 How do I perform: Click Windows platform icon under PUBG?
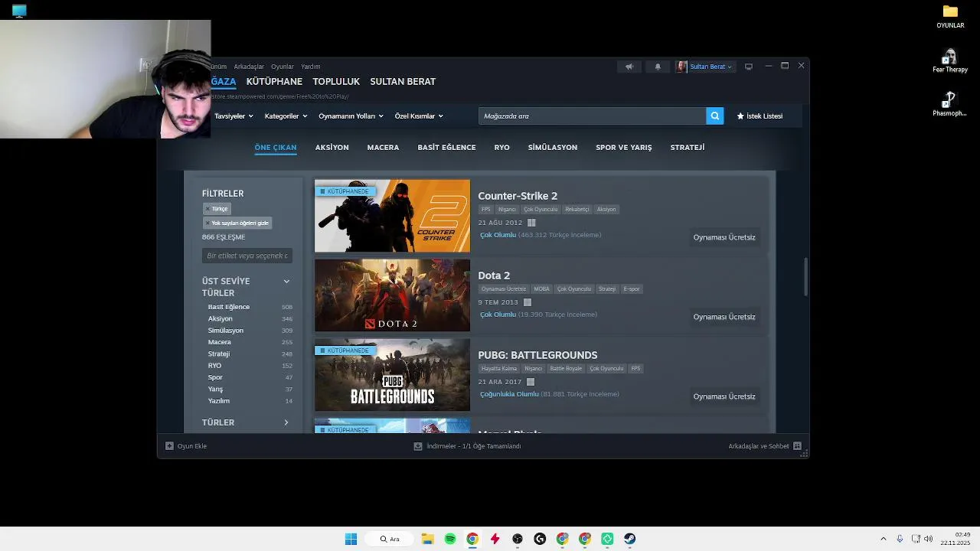pos(531,382)
